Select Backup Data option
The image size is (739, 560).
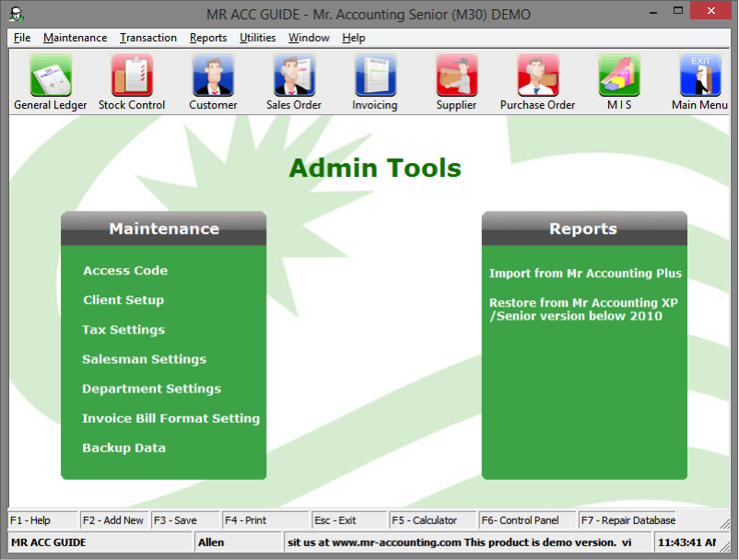point(124,448)
